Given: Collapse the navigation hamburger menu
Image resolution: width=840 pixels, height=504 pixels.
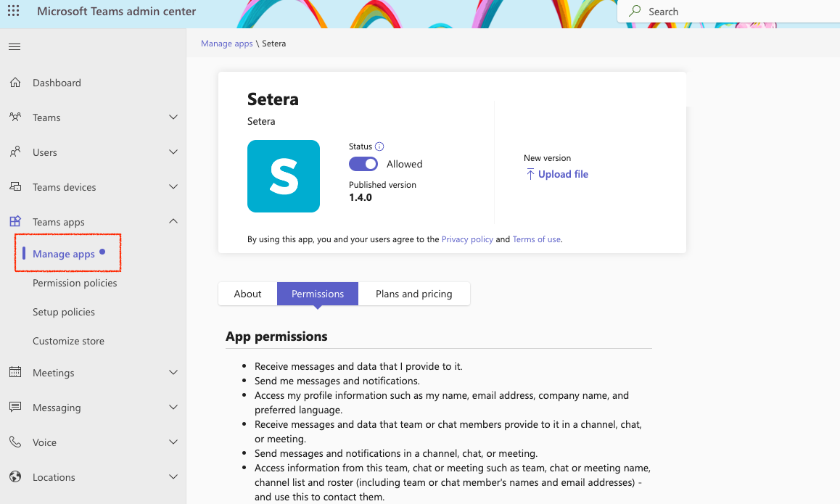Looking at the screenshot, I should [x=15, y=47].
